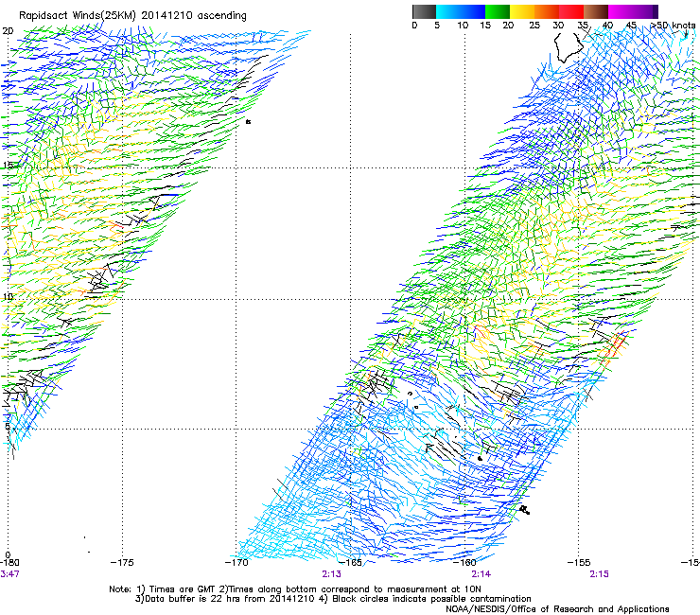Click the longitude label '-175'

(122, 563)
